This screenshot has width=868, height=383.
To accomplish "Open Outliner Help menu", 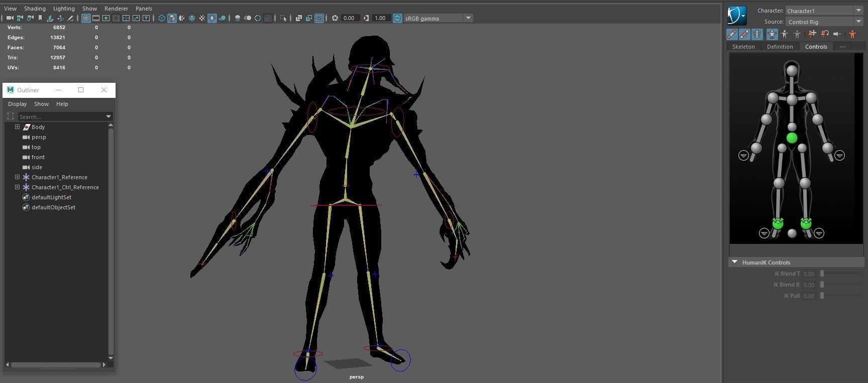I will (62, 104).
